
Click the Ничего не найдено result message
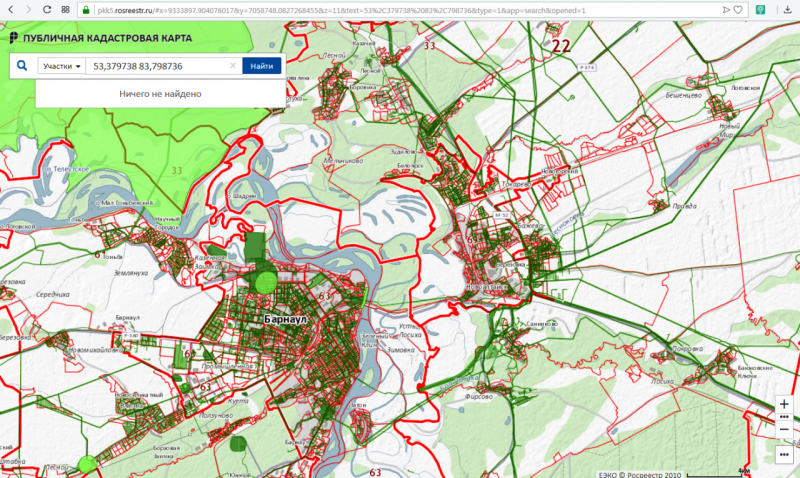click(160, 94)
